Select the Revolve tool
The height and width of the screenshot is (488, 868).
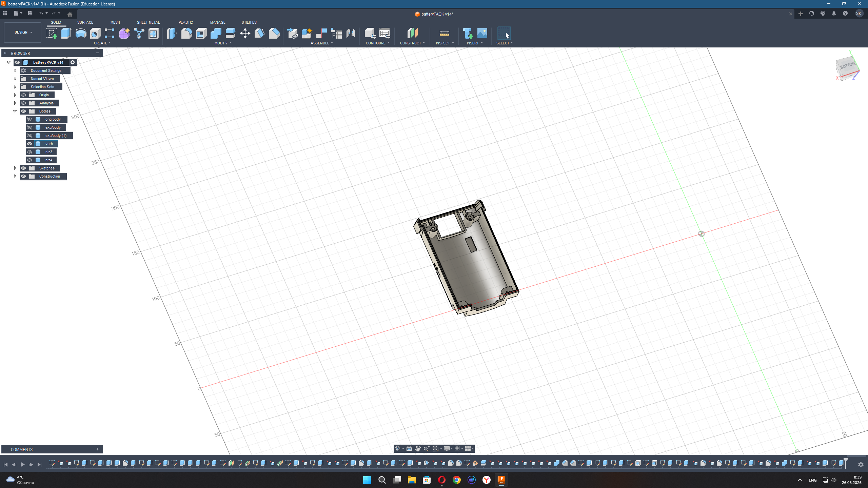pyautogui.click(x=81, y=33)
